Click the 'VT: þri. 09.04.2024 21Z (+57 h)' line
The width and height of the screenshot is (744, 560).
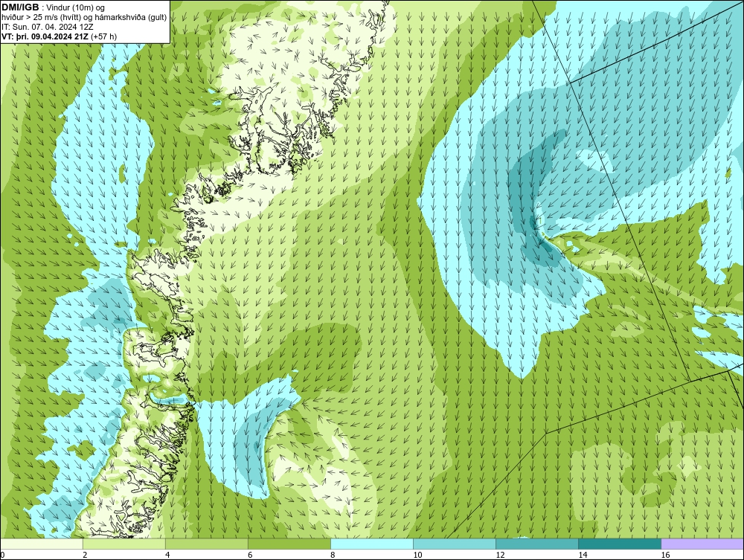pyautogui.click(x=60, y=36)
